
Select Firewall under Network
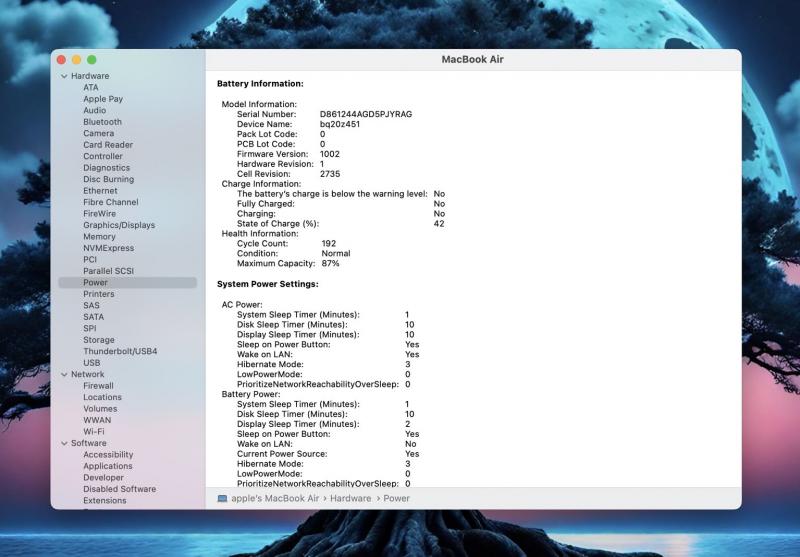point(98,386)
